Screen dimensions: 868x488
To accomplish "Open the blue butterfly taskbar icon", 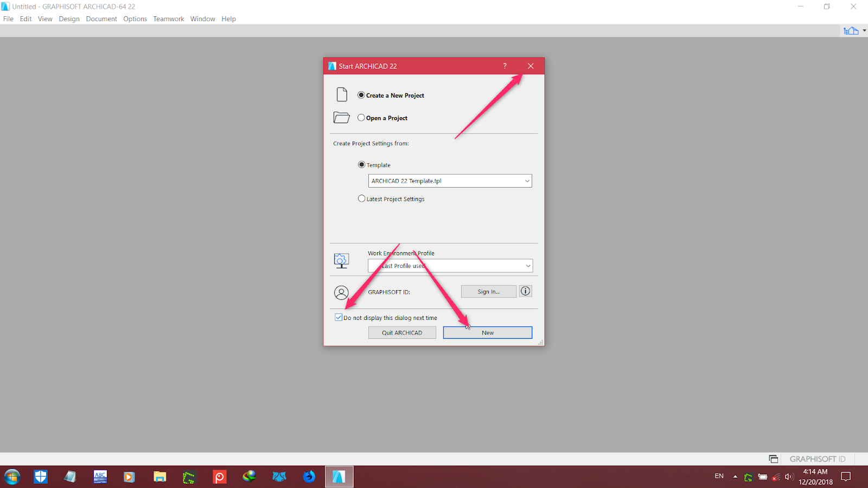I will tap(279, 477).
